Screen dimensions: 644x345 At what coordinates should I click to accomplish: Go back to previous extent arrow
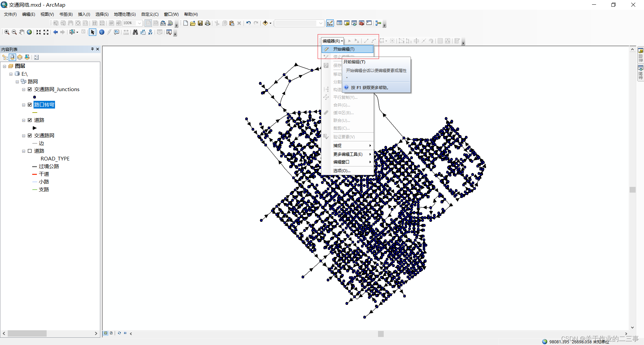[55, 32]
